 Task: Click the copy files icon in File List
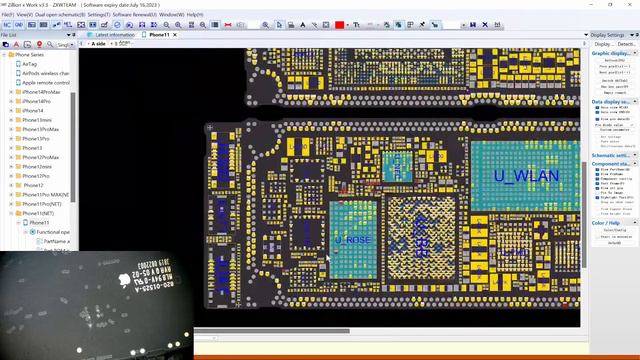6,44
